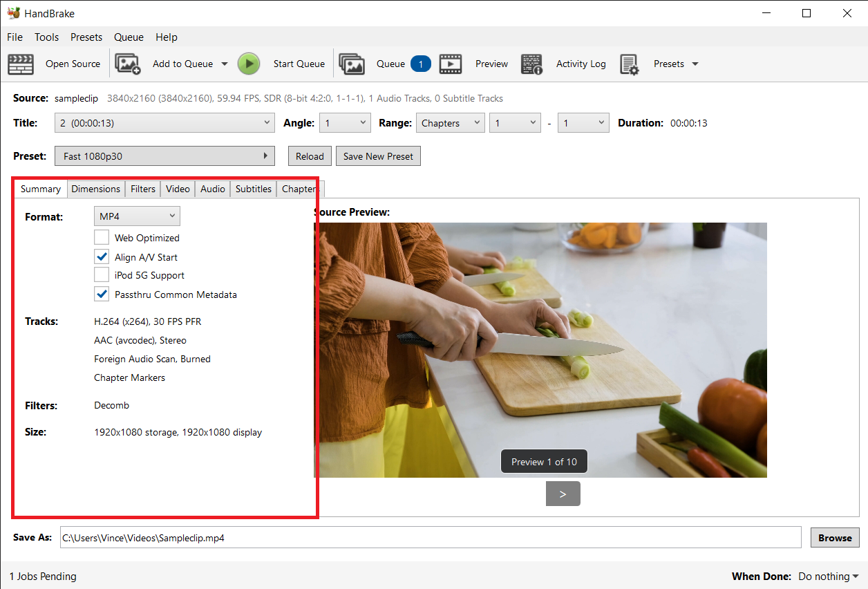View the Activity Log

531,64
